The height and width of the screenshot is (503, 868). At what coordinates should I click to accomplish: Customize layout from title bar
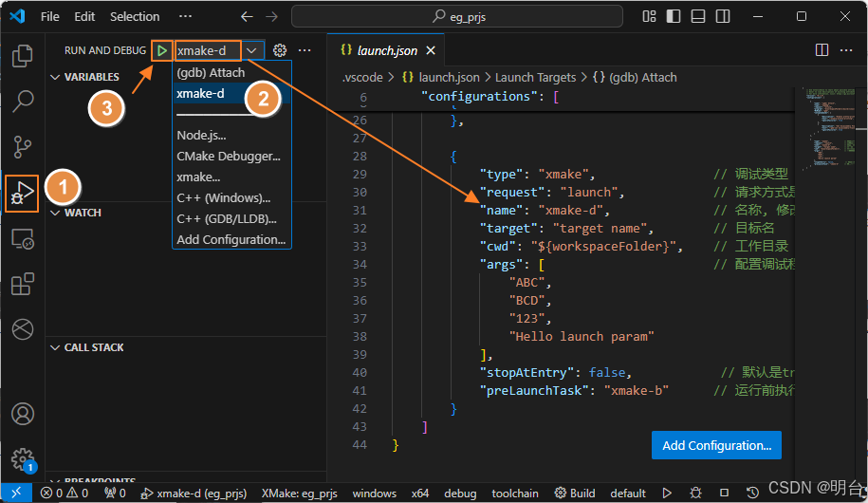[649, 17]
